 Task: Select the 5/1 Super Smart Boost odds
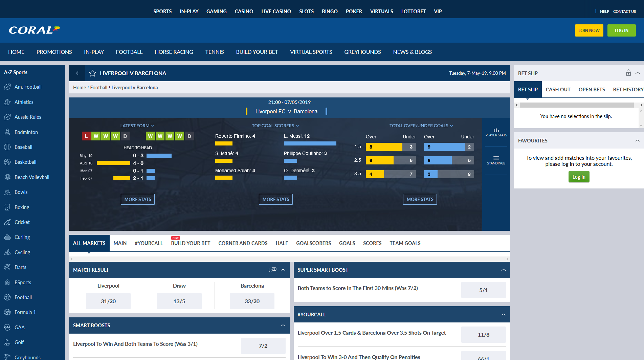pos(484,290)
